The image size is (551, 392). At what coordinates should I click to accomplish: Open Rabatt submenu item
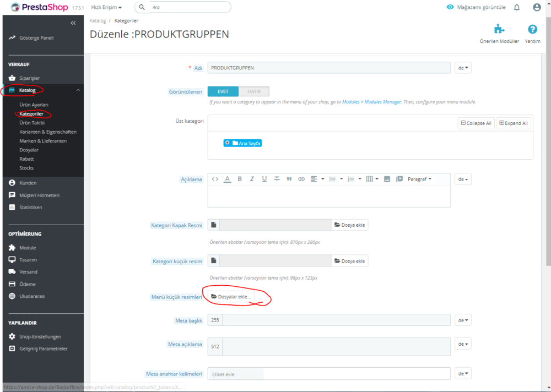pyautogui.click(x=26, y=159)
